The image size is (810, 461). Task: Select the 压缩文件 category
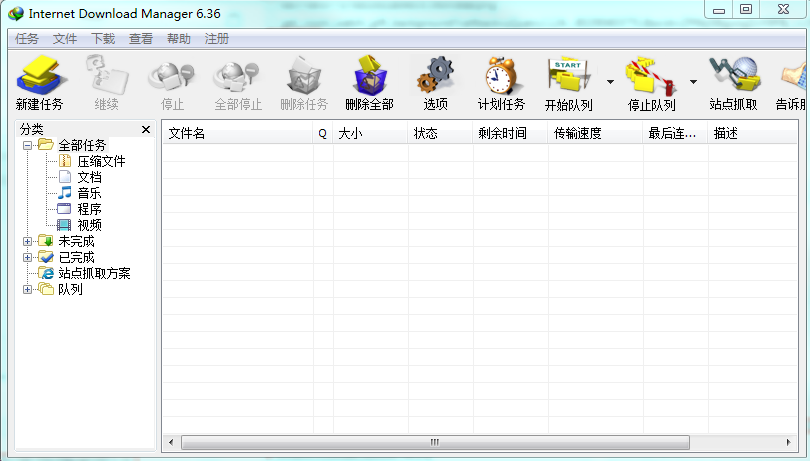101,161
